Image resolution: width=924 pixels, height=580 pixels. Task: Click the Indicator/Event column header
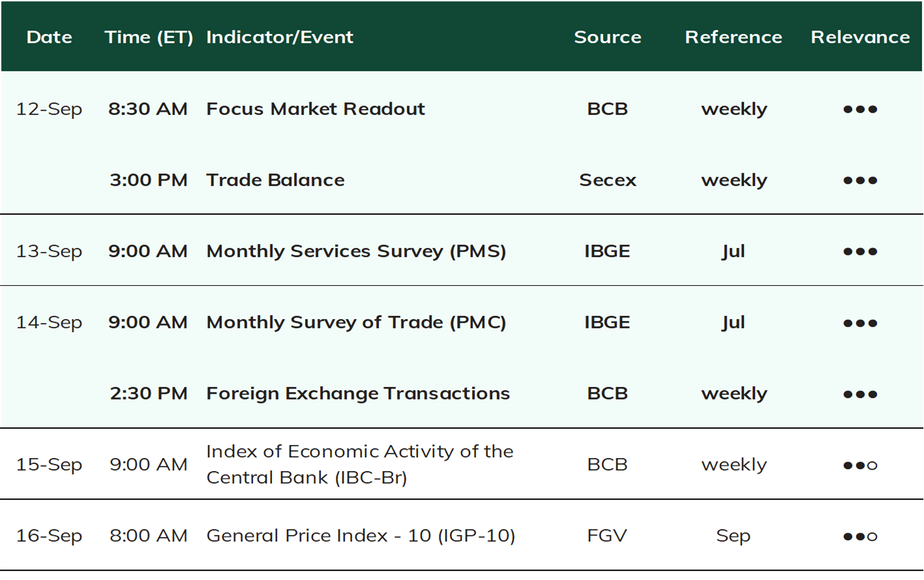point(280,37)
